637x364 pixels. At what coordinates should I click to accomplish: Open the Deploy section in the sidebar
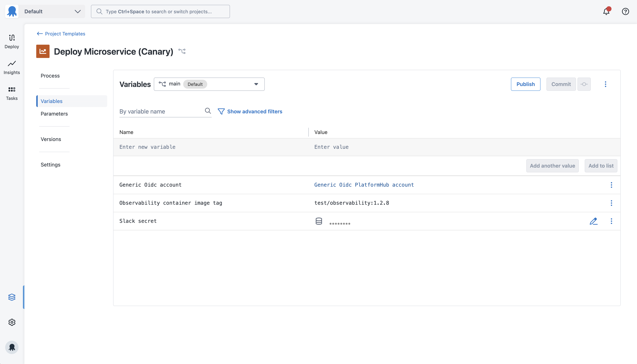coord(11,41)
